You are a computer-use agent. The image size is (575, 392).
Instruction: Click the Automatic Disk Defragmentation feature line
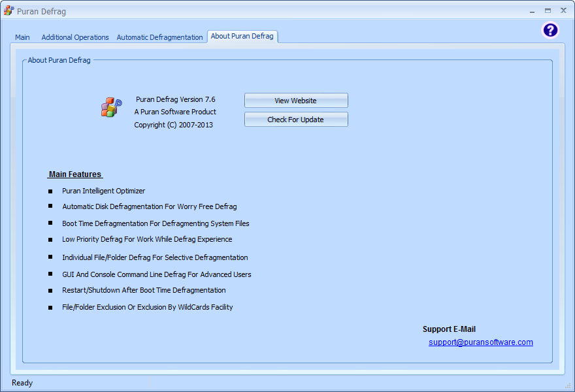coord(150,207)
